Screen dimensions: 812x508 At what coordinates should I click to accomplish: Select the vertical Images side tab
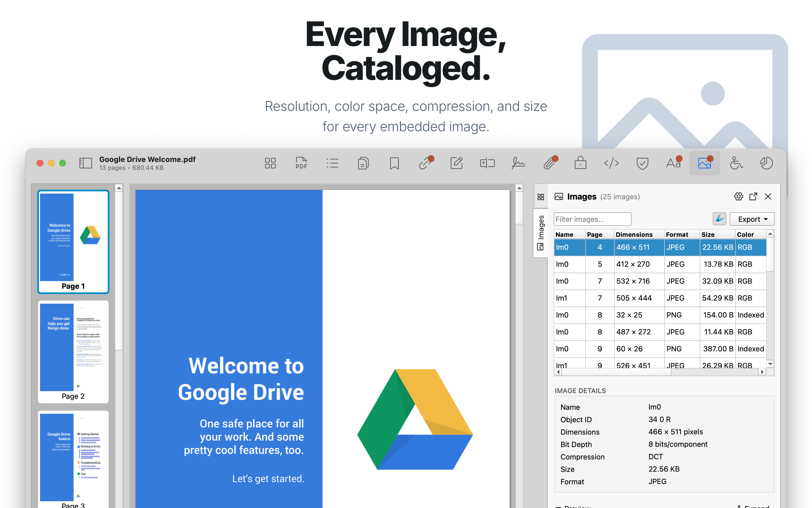540,233
